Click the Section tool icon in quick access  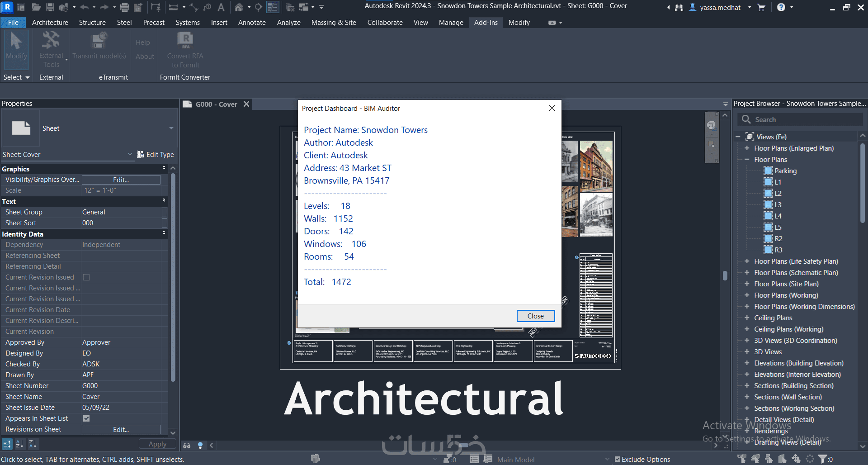coord(258,7)
